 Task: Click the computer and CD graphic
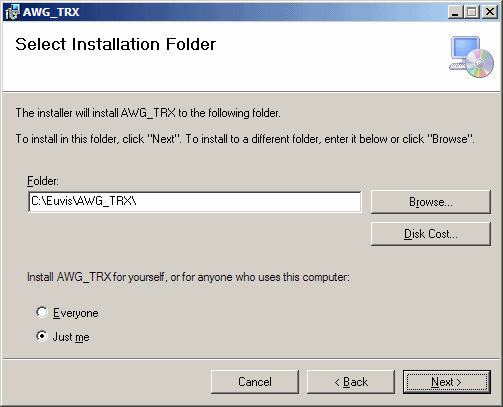471,57
